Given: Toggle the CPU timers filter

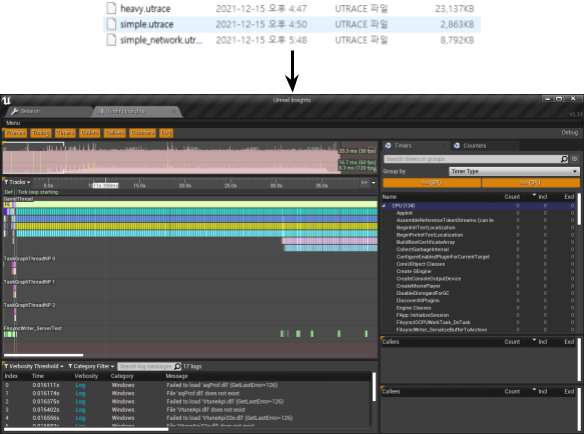Looking at the screenshot, I should click(x=531, y=183).
